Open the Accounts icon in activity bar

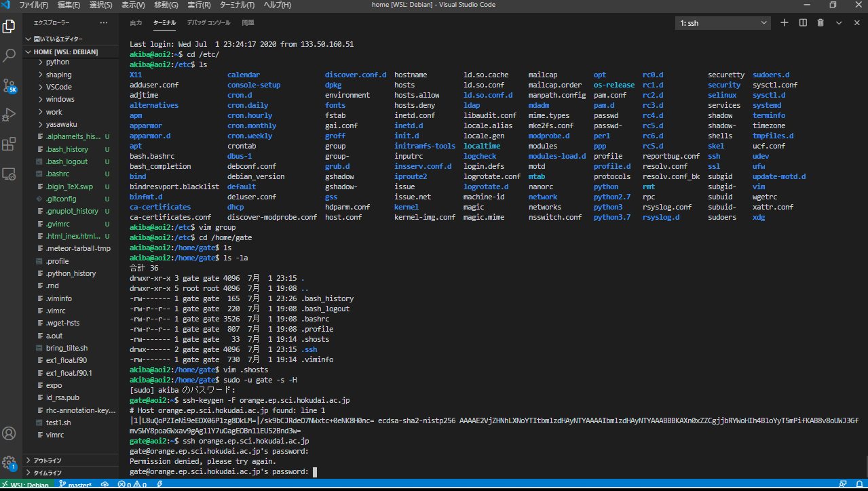(10, 433)
